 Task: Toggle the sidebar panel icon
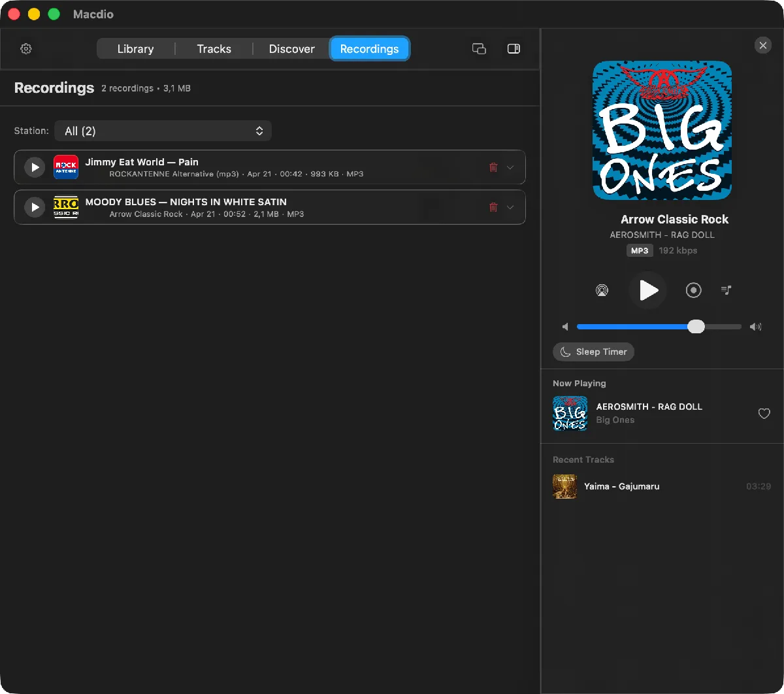click(514, 49)
